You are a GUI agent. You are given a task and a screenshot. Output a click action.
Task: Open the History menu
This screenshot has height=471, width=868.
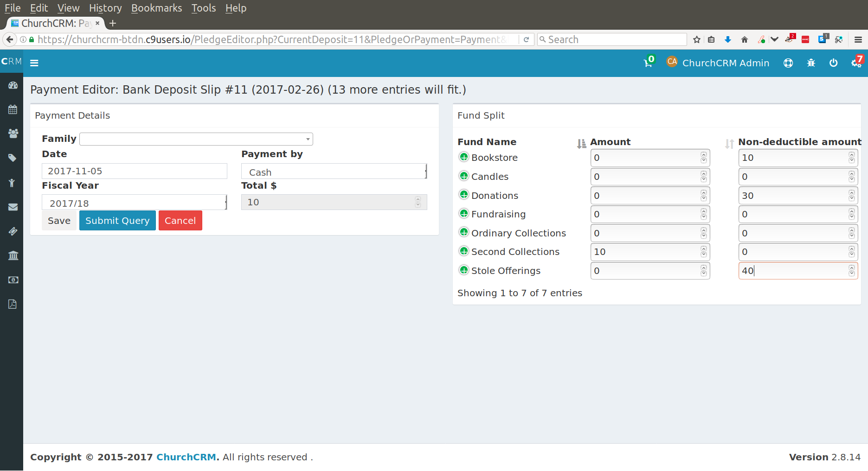(x=105, y=8)
